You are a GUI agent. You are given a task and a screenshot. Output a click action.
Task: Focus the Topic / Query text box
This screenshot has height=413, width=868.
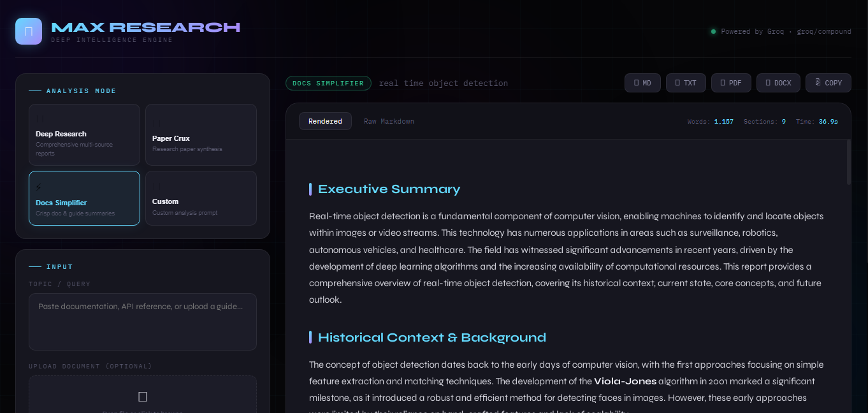click(143, 321)
